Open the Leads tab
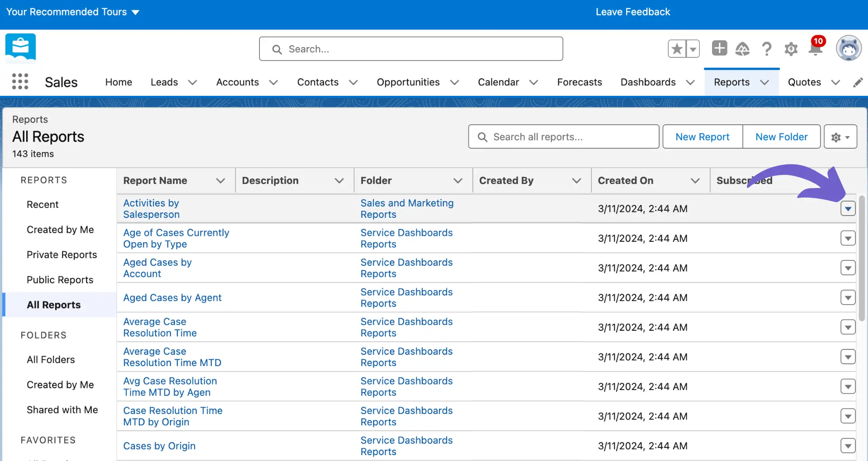This screenshot has width=868, height=461. (164, 82)
